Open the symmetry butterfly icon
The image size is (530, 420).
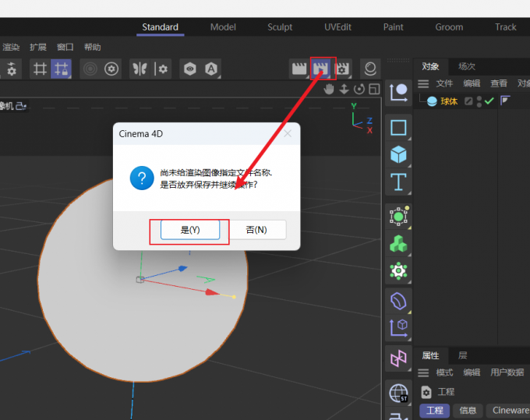coord(140,69)
